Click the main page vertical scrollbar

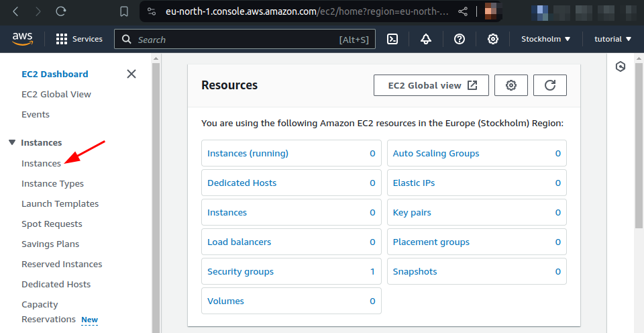coord(639,146)
